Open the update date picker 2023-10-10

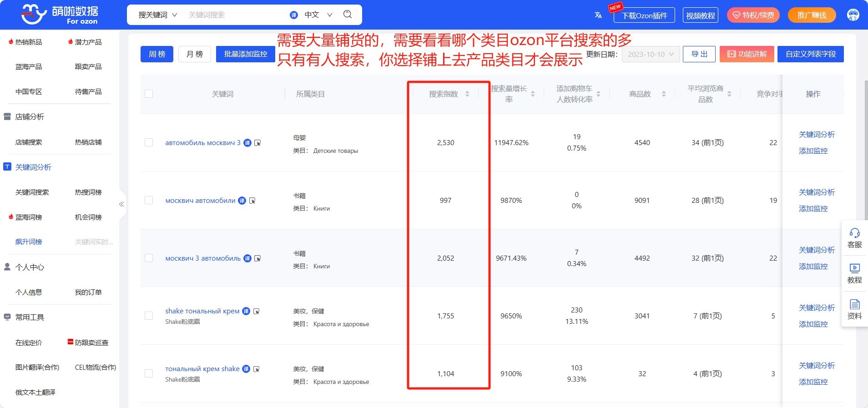click(651, 54)
